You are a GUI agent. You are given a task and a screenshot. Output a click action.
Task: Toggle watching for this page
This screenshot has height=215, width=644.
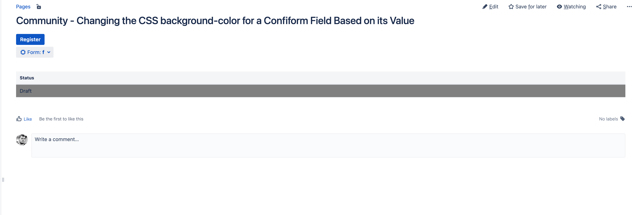574,7
